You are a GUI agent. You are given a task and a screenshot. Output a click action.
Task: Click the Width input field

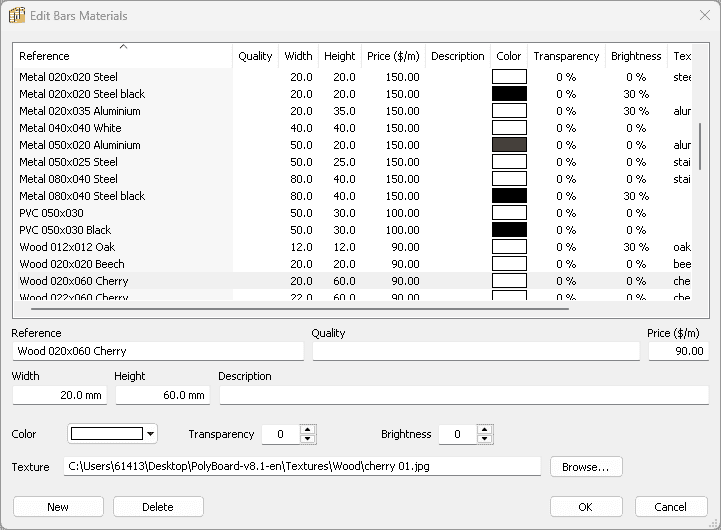pyautogui.click(x=60, y=395)
